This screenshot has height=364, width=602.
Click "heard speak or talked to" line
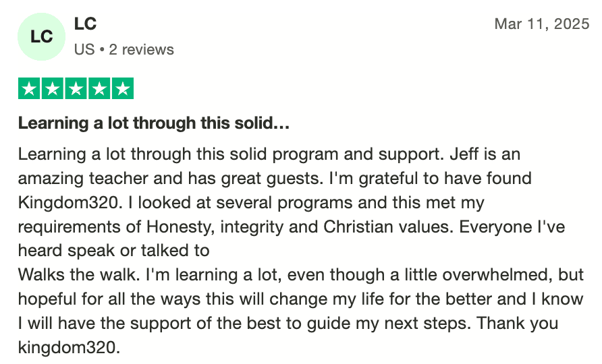pos(114,251)
